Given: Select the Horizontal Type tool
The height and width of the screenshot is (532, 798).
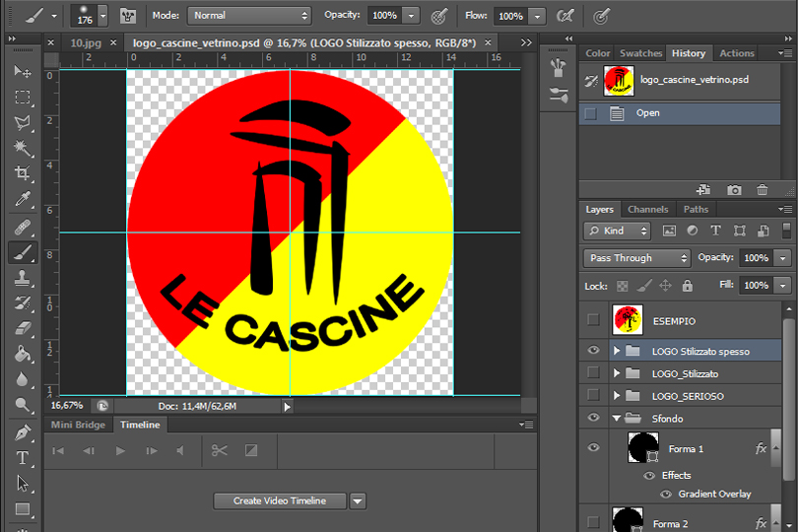Looking at the screenshot, I should (x=22, y=458).
